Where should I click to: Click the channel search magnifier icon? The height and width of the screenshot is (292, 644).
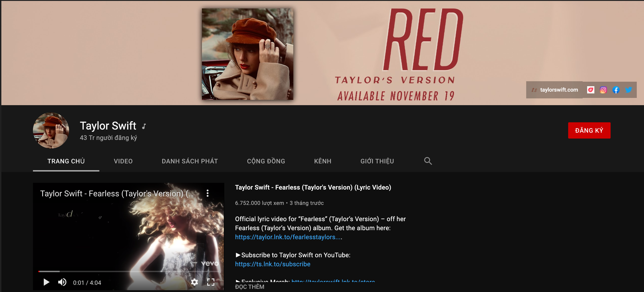click(428, 161)
